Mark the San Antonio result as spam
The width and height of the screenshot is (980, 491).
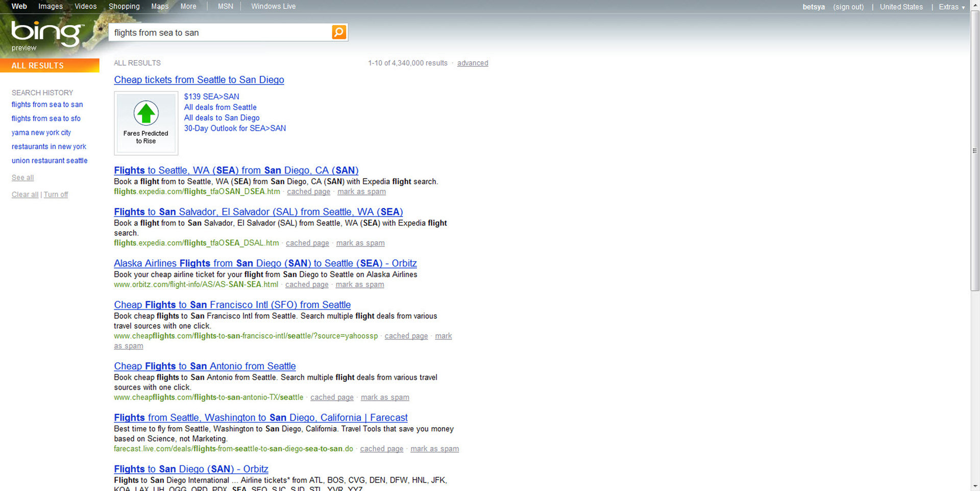pyautogui.click(x=385, y=397)
